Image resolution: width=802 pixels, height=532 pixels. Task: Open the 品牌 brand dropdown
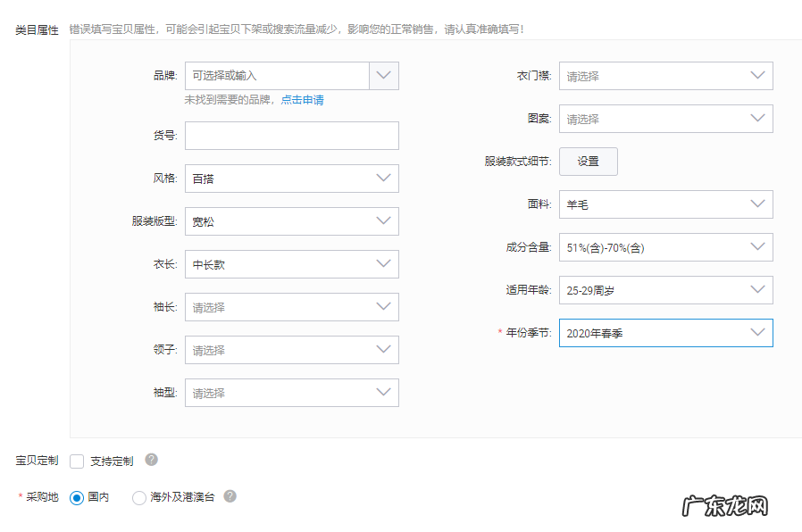pyautogui.click(x=384, y=76)
